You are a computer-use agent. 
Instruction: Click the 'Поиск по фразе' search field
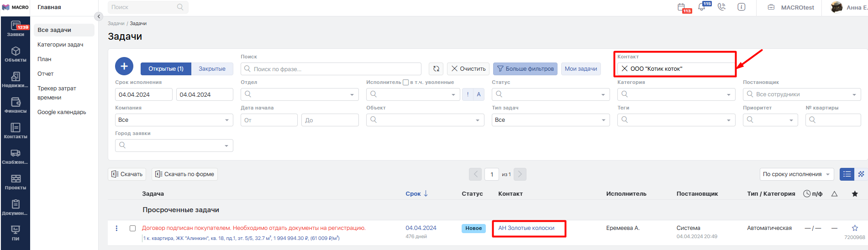(336, 69)
